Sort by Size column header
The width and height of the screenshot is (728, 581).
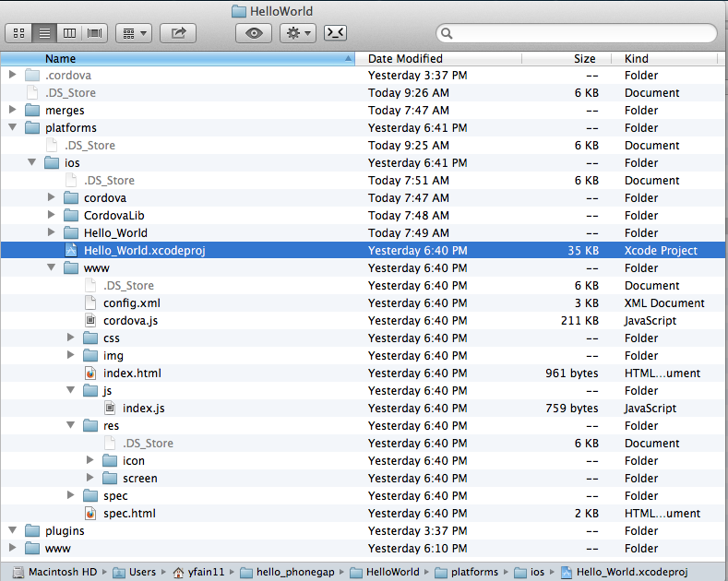(x=584, y=58)
